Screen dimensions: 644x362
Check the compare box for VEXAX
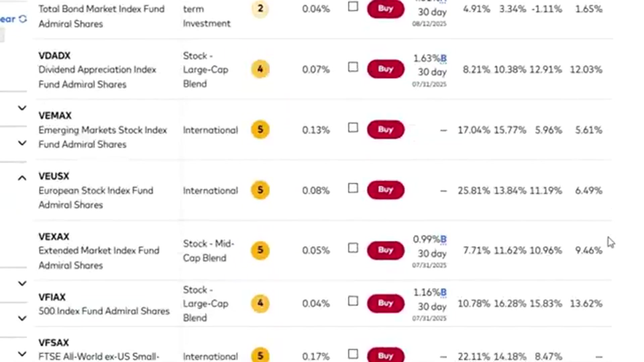(353, 248)
